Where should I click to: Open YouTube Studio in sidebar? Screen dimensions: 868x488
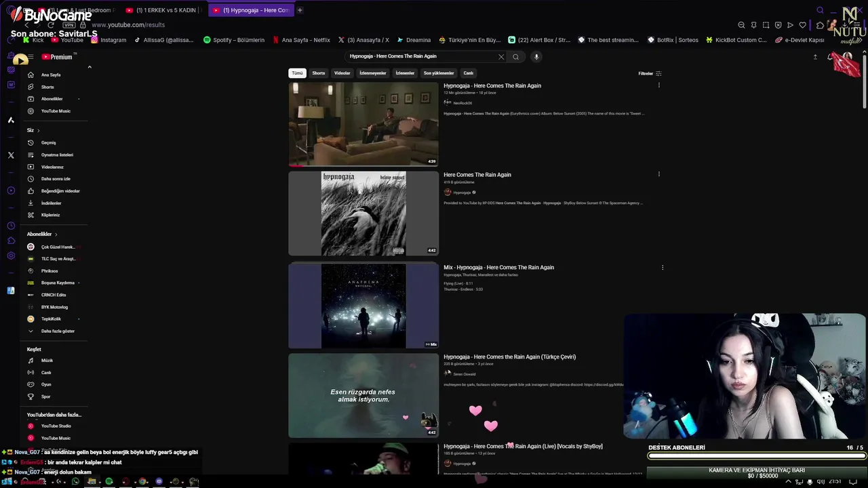56,426
